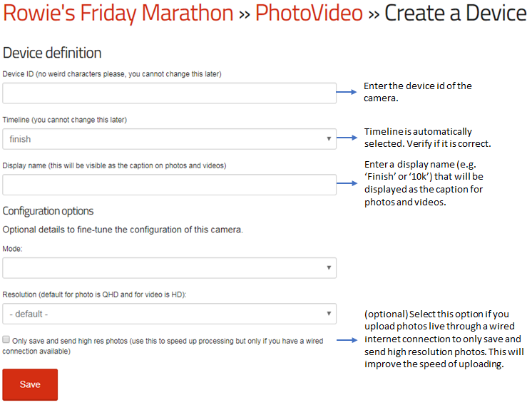Click the Device definition heading

52,53
